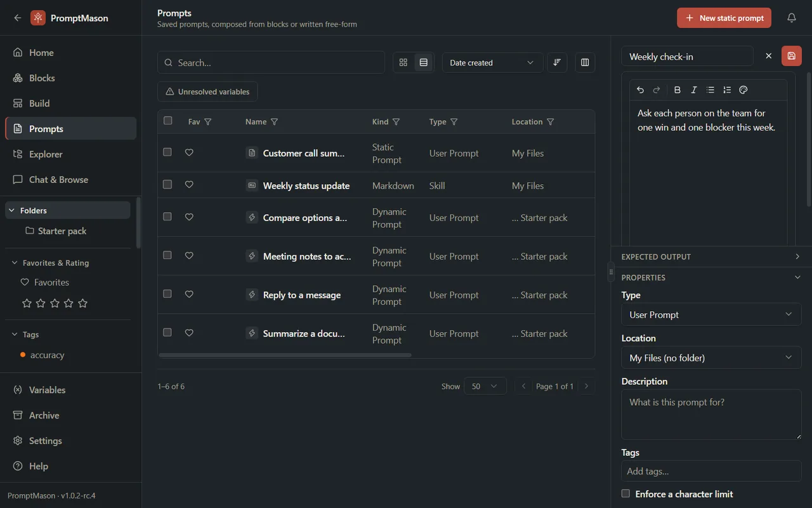The height and width of the screenshot is (508, 812).
Task: Filter the Name column
Action: 275,122
